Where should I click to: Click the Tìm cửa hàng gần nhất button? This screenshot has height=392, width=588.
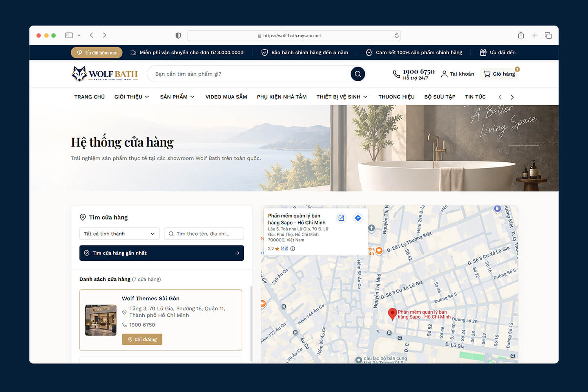[x=162, y=253]
